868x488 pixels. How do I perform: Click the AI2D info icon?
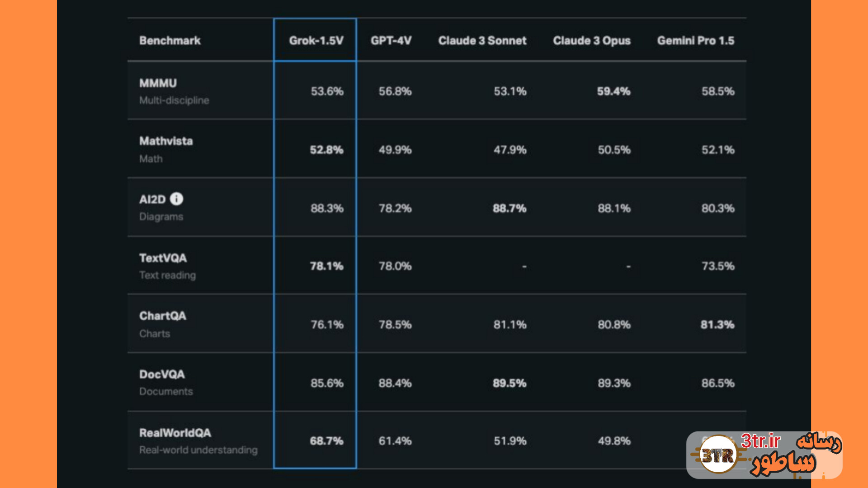(x=176, y=199)
